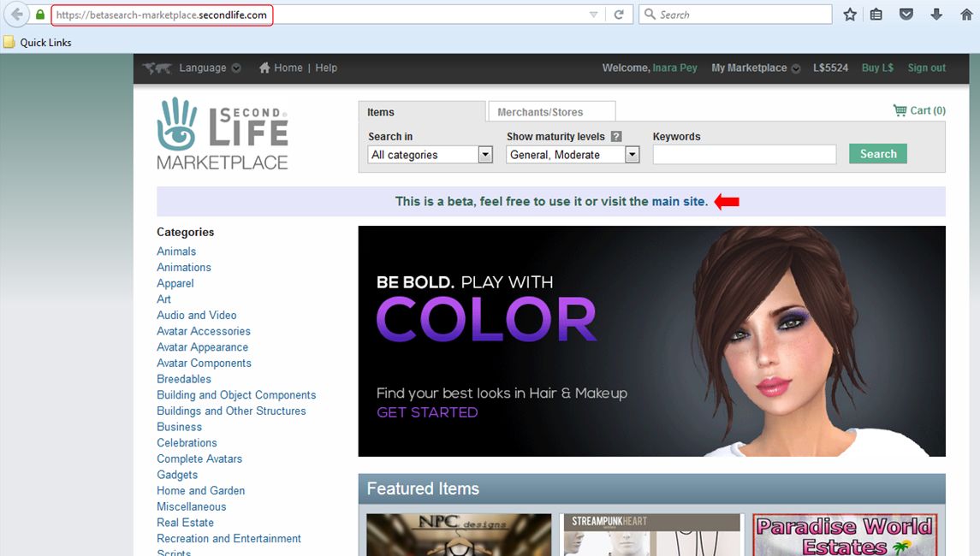Click the browser back arrow button
Image resolution: width=980 pixels, height=556 pixels.
[17, 15]
